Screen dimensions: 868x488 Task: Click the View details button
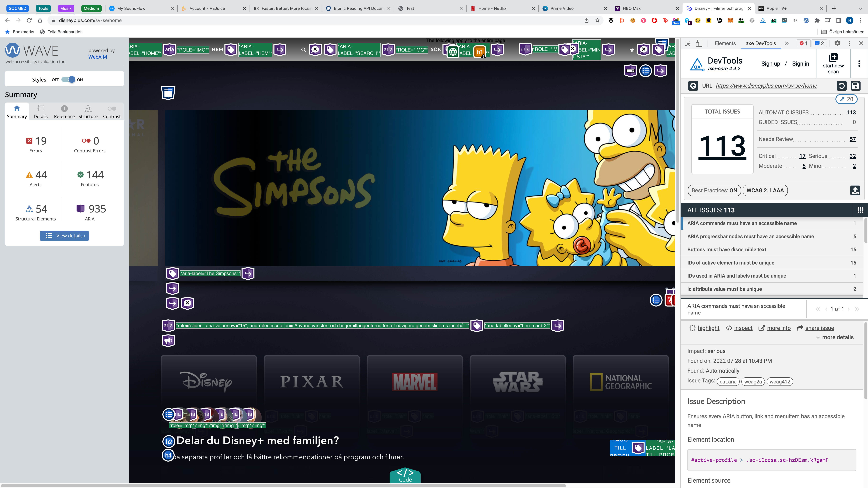point(64,236)
